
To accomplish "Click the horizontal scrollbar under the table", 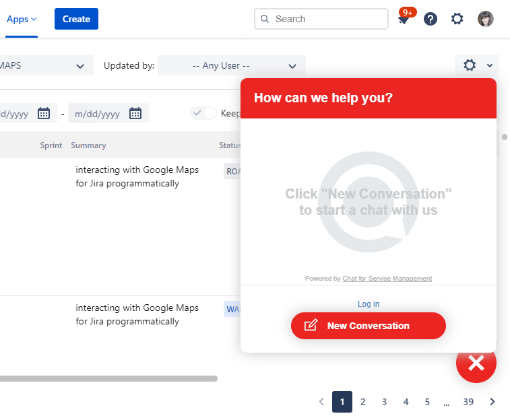I will click(108, 378).
